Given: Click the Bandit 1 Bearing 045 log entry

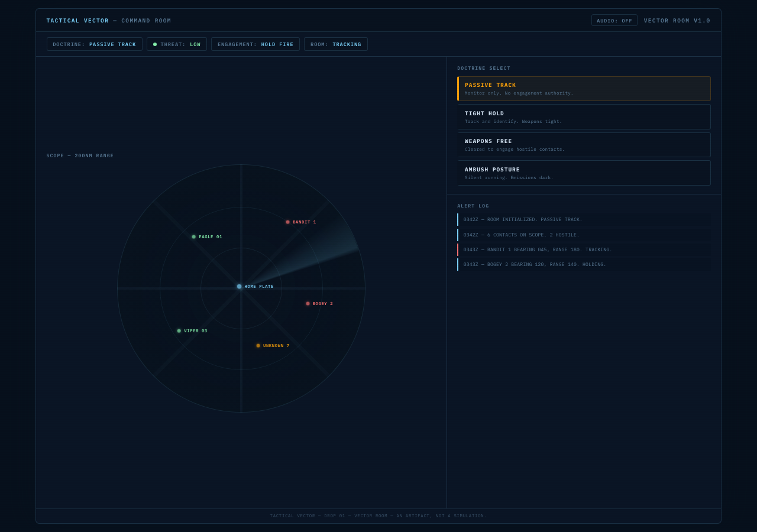Looking at the screenshot, I should coord(584,250).
